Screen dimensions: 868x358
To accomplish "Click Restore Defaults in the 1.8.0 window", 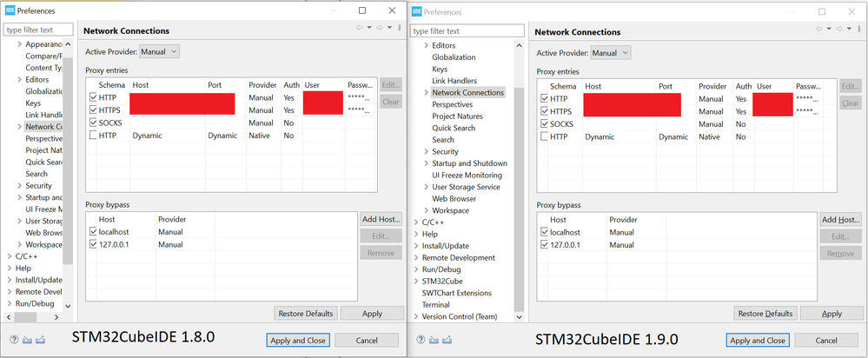I will (x=306, y=313).
